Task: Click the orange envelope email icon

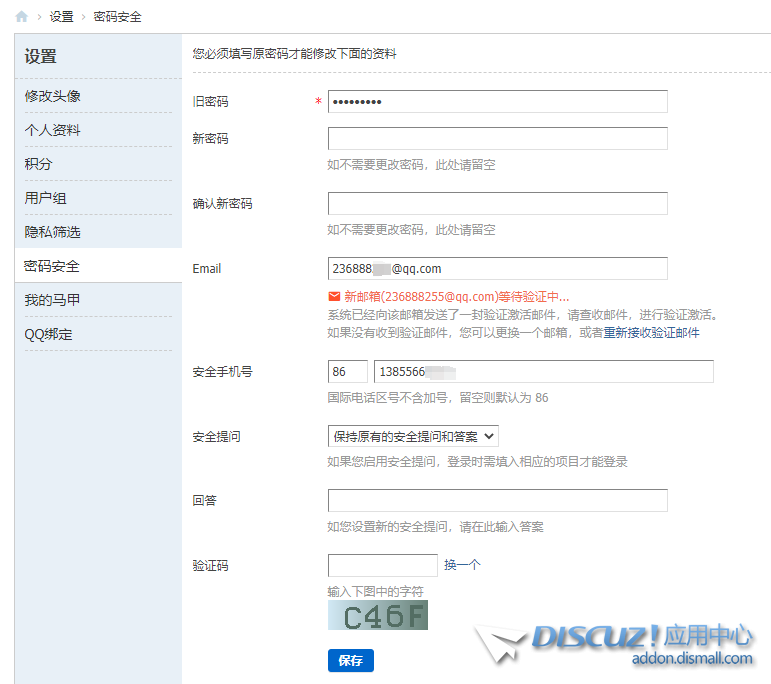Action: (x=334, y=297)
